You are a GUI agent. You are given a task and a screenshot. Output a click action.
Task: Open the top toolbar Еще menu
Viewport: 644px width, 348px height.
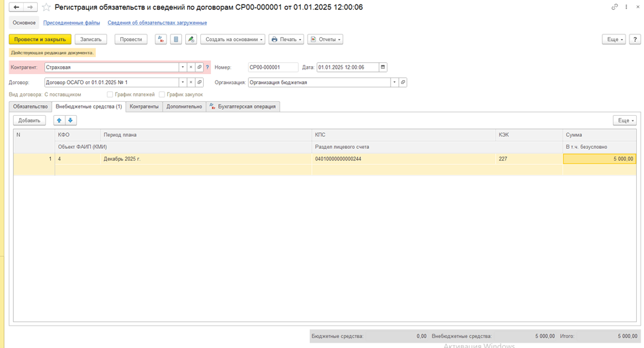click(x=614, y=40)
